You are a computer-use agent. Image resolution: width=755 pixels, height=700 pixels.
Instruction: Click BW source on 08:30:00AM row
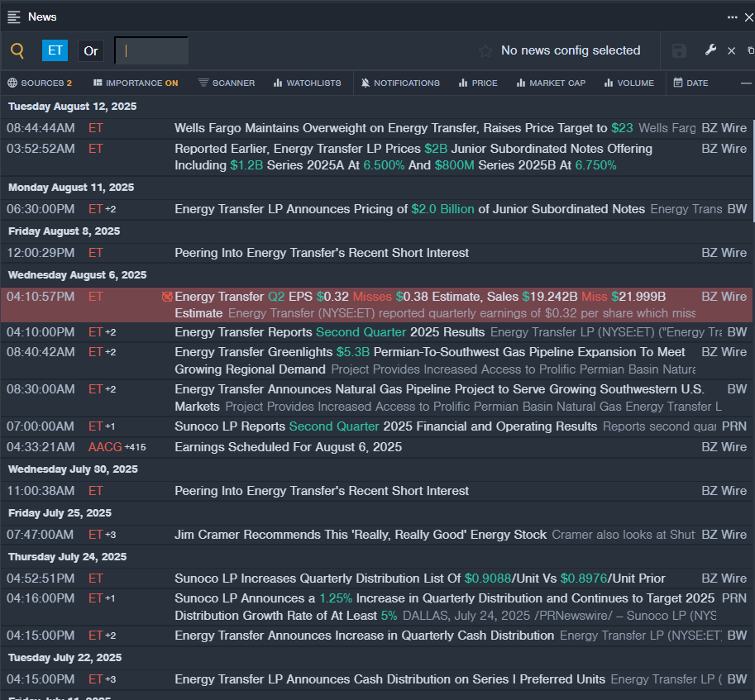737,388
